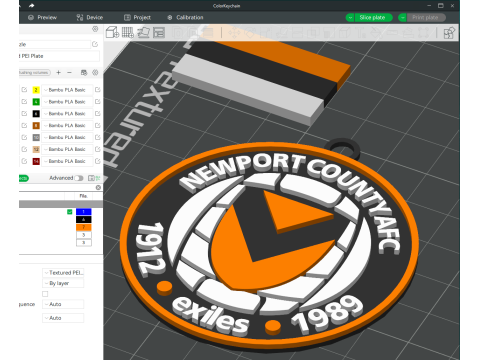480x360 pixels.
Task: Click edit icon right of filament 4 dropdown
Action: (98, 102)
